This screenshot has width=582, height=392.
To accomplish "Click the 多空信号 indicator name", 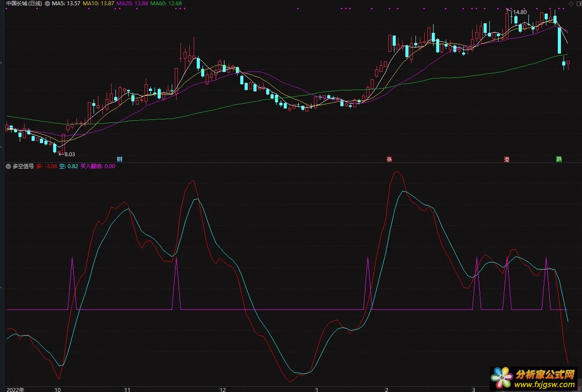I will pyautogui.click(x=23, y=166).
